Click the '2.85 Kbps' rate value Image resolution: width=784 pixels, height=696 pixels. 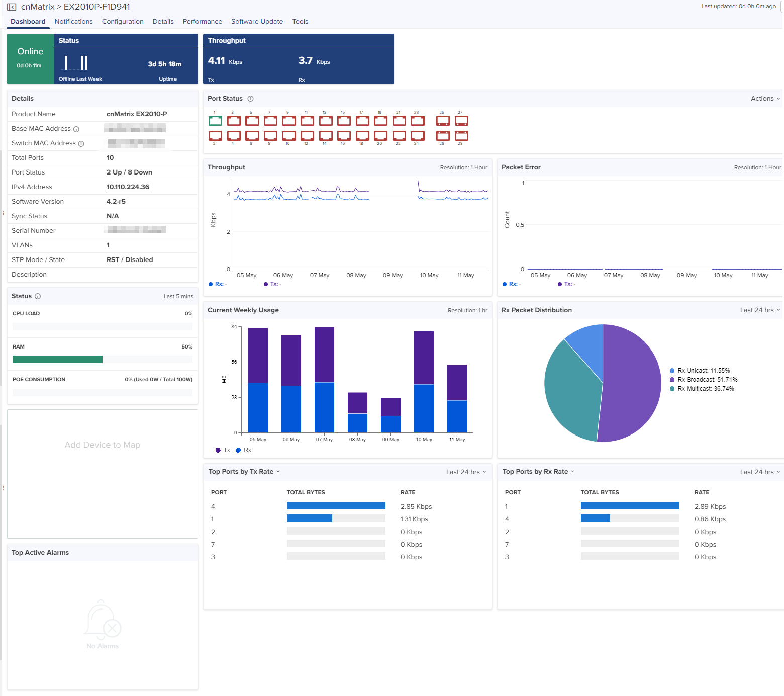416,506
